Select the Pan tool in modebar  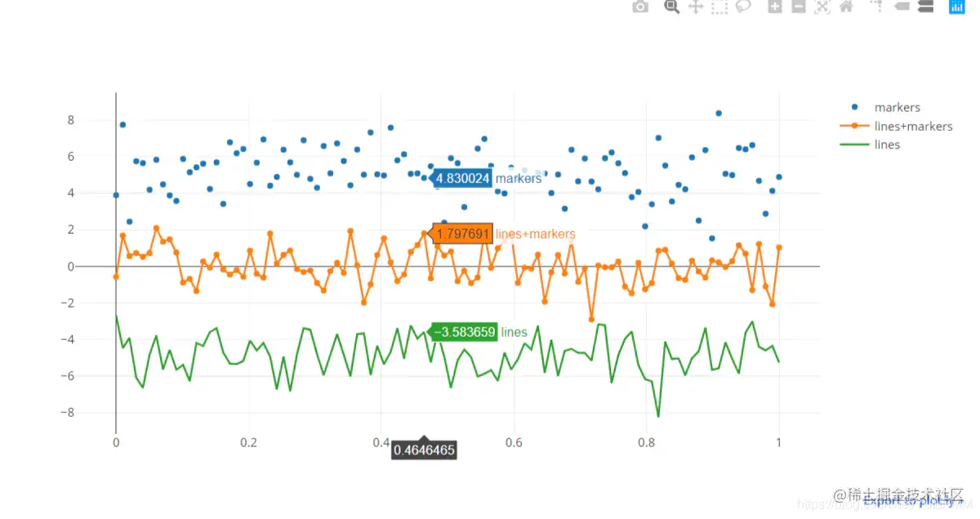696,7
